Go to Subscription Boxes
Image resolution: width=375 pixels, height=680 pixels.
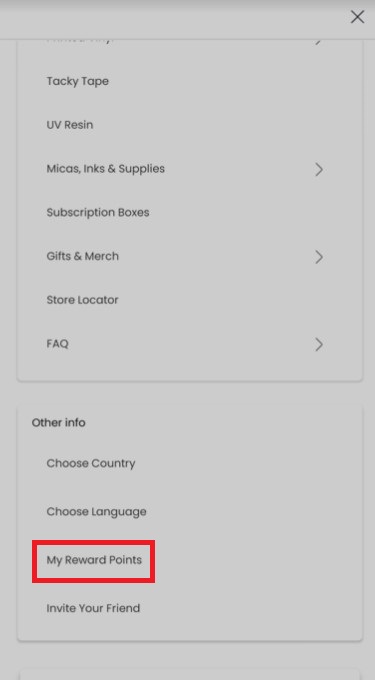pyautogui.click(x=98, y=212)
